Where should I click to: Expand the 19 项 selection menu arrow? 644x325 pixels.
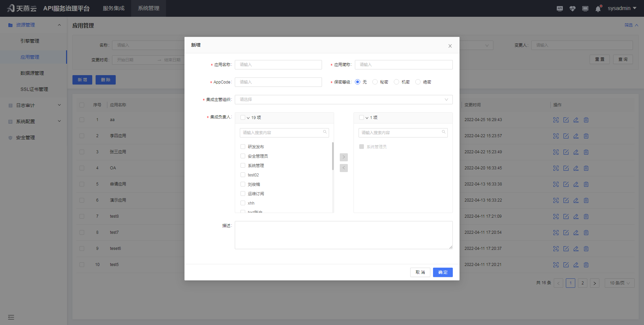point(248,118)
